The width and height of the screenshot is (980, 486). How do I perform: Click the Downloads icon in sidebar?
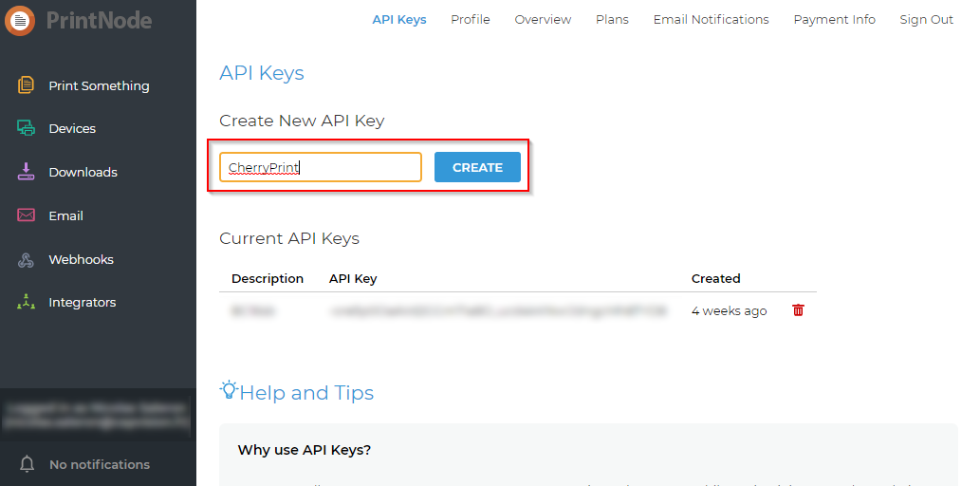(26, 172)
